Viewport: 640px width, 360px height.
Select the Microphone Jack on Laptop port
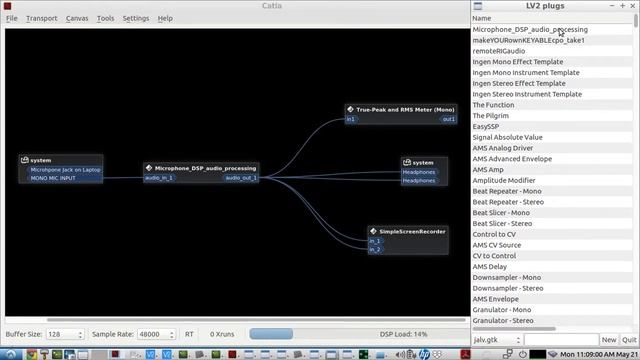coord(64,170)
